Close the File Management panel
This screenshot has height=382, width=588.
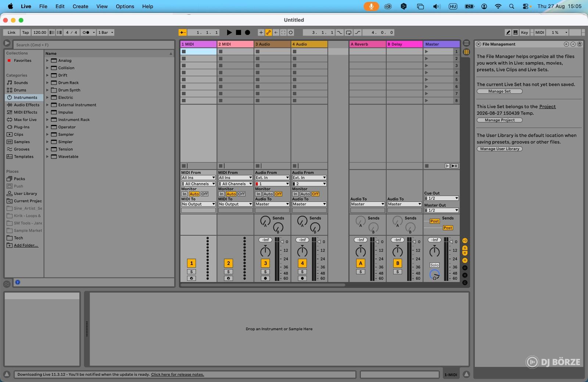478,44
